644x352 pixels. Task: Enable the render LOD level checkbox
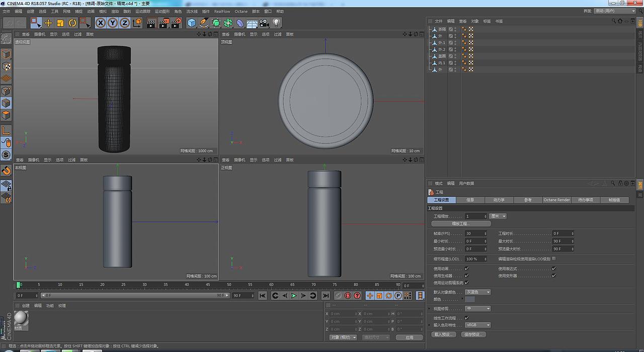[x=554, y=259]
